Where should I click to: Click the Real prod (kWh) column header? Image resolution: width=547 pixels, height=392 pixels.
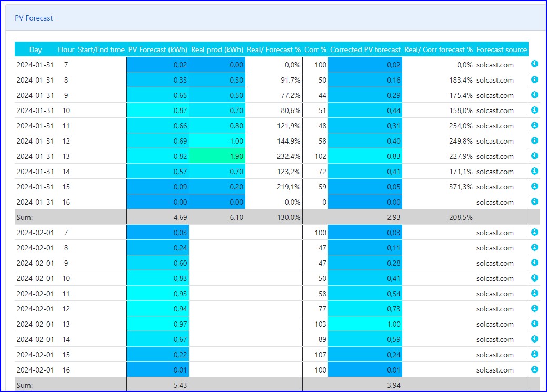point(217,49)
